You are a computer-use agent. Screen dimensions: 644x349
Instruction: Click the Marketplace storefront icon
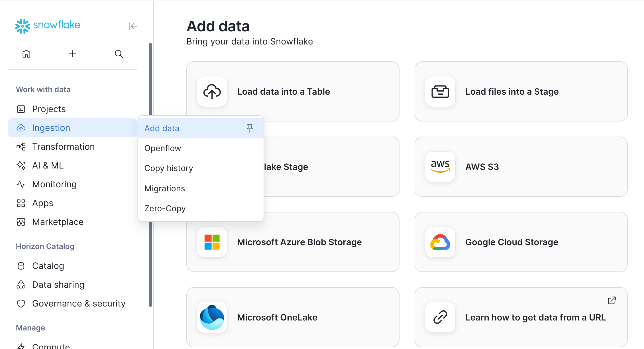(21, 222)
